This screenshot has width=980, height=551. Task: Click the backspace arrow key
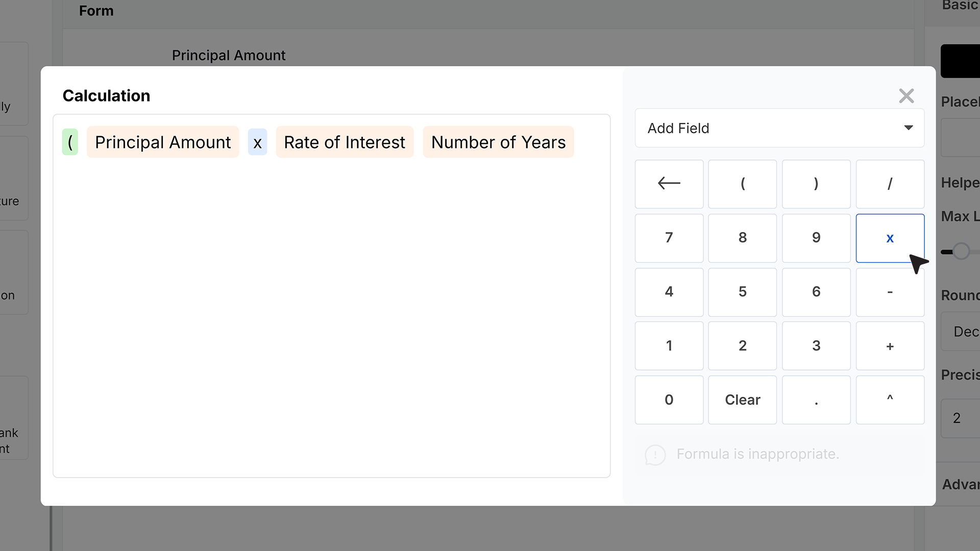click(669, 184)
